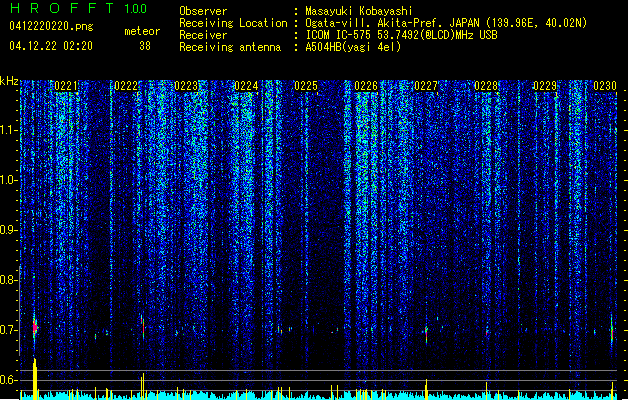The width and height of the screenshot is (629, 400).
Task: Click the 0228 time marker
Action: [x=486, y=86]
